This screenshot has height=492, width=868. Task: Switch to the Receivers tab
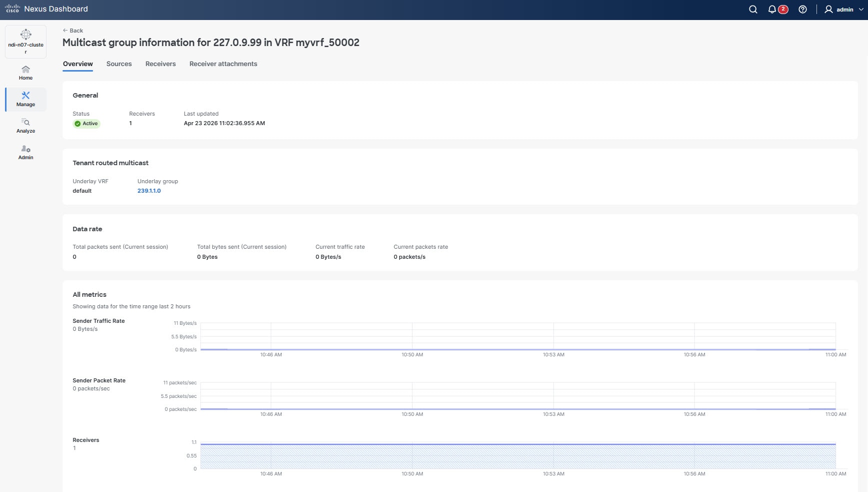coord(161,64)
